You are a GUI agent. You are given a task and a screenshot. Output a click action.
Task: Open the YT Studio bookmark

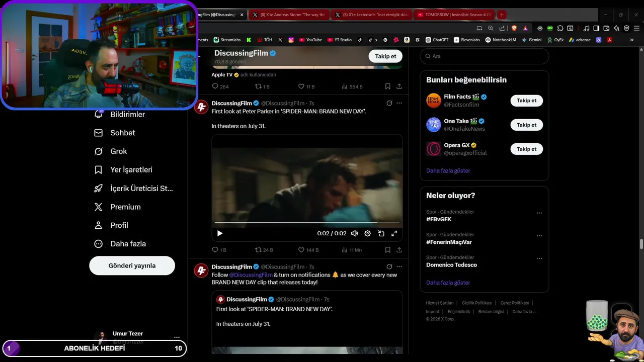pos(340,40)
